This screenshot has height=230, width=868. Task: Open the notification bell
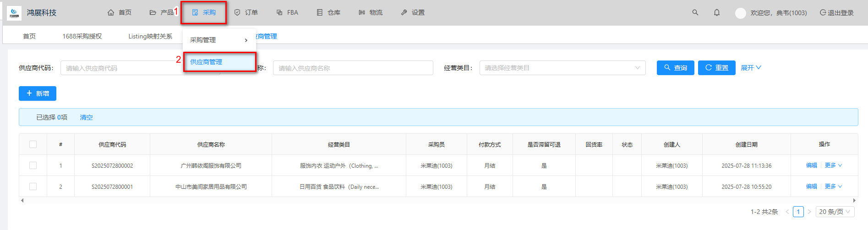coord(717,13)
